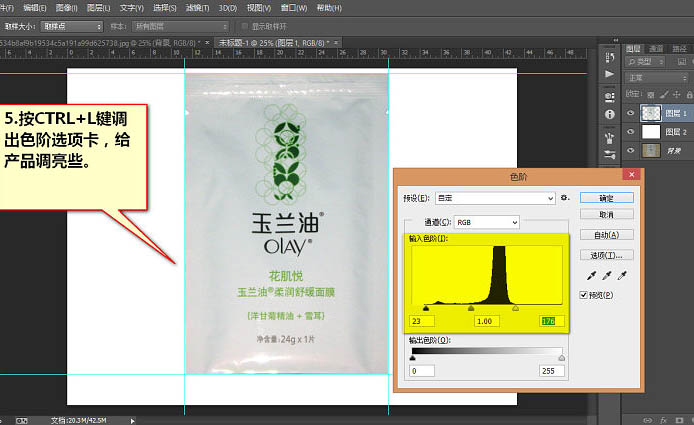The height and width of the screenshot is (425, 694).
Task: Open the Info panel icon
Action: click(609, 114)
